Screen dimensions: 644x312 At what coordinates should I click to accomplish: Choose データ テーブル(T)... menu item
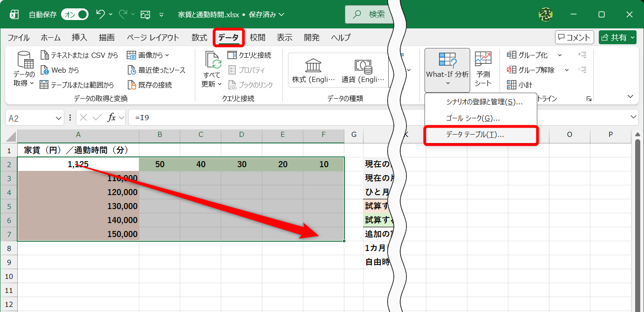[481, 135]
